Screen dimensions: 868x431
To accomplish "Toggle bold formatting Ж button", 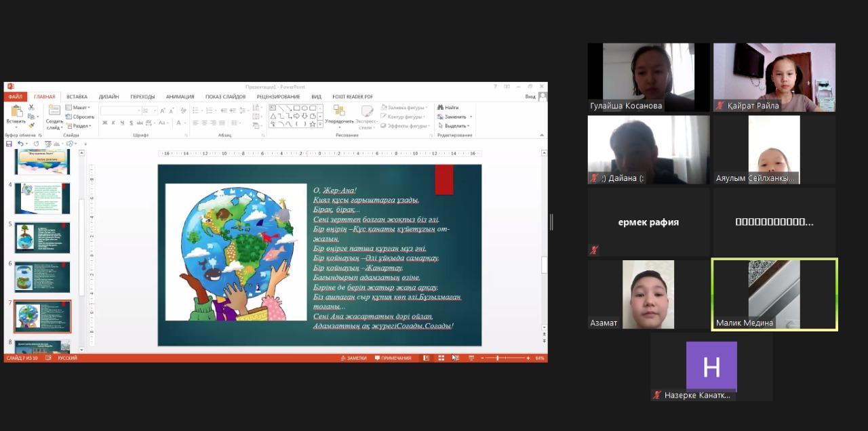I will click(x=104, y=123).
